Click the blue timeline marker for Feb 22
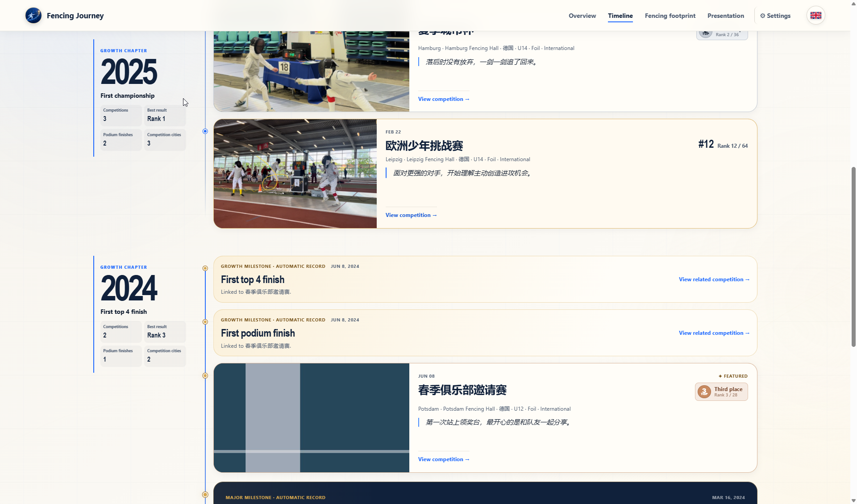857x504 pixels. (x=205, y=131)
